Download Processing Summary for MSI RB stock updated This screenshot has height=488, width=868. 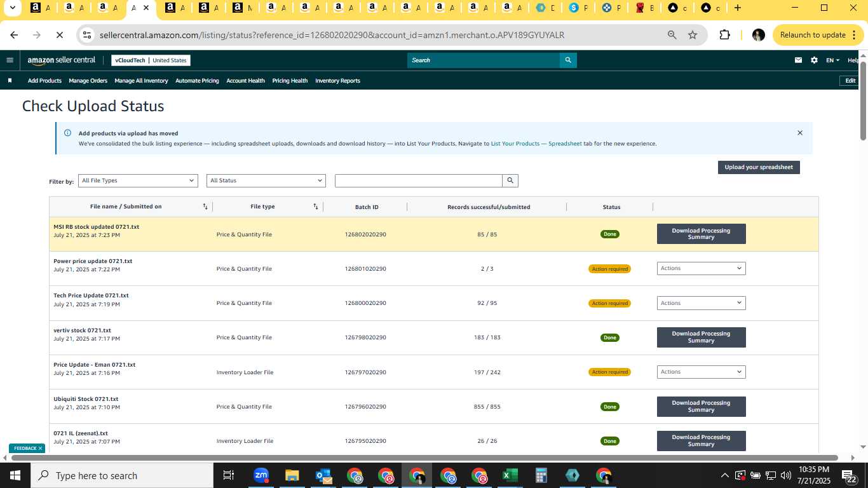[x=701, y=234]
